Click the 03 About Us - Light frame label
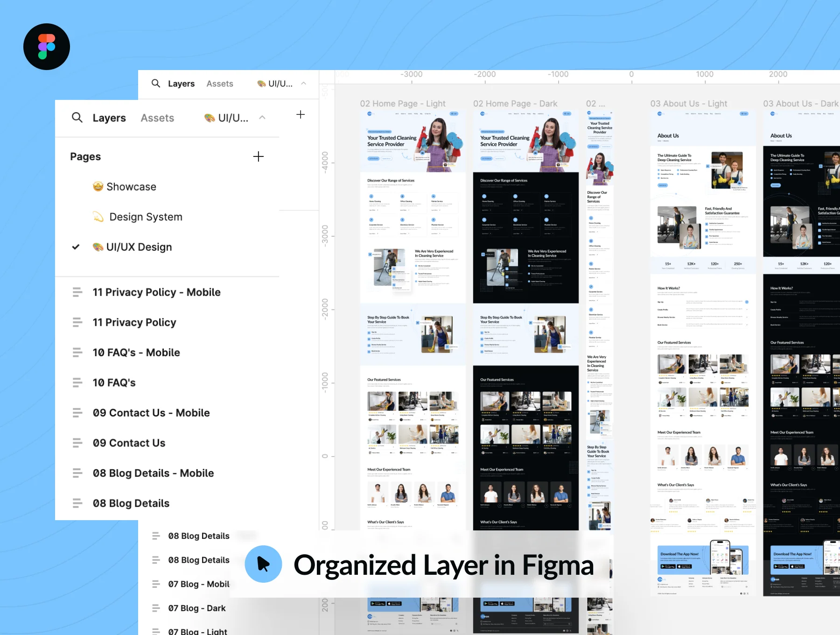The height and width of the screenshot is (635, 840). click(x=689, y=104)
